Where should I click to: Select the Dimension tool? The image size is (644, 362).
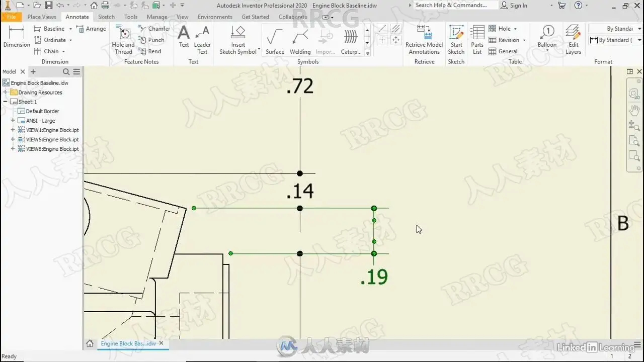point(17,37)
